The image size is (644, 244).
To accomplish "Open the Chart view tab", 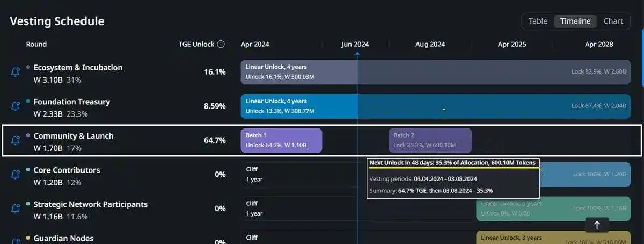I will 613,21.
